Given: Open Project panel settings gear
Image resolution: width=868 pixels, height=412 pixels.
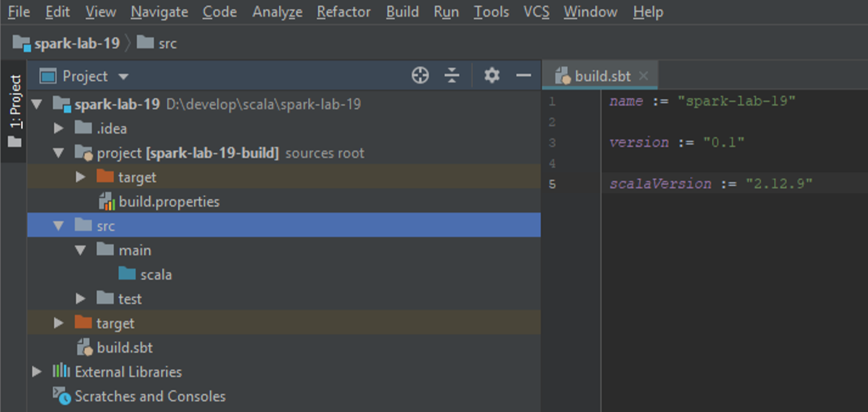Looking at the screenshot, I should point(492,76).
